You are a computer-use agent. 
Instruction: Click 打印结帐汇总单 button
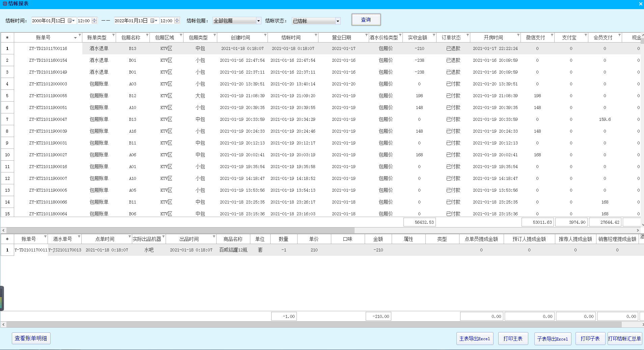coord(624,339)
